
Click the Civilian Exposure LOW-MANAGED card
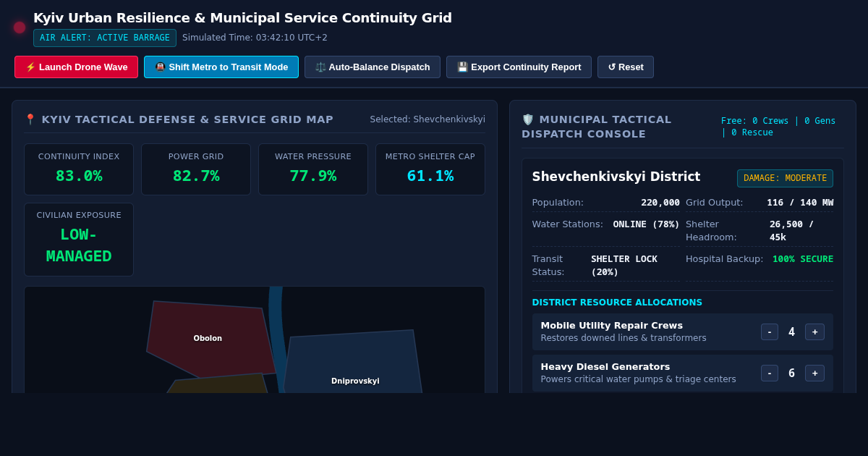79,240
